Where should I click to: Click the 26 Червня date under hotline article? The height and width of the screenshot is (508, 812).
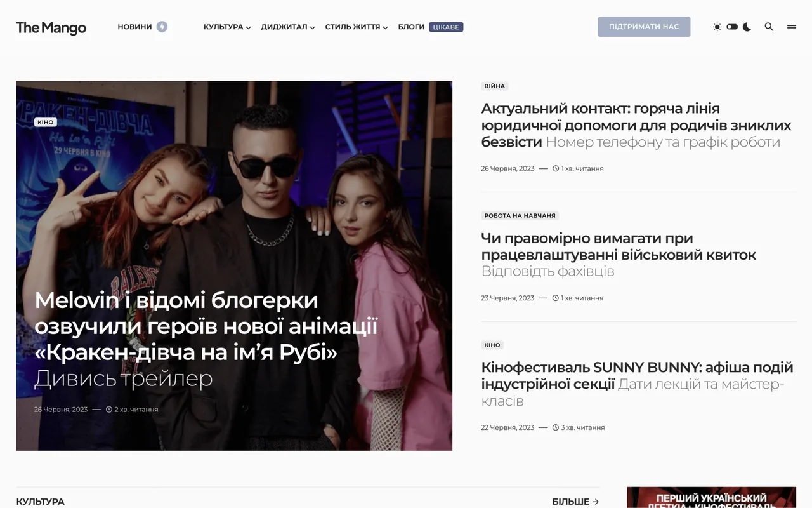coord(507,168)
